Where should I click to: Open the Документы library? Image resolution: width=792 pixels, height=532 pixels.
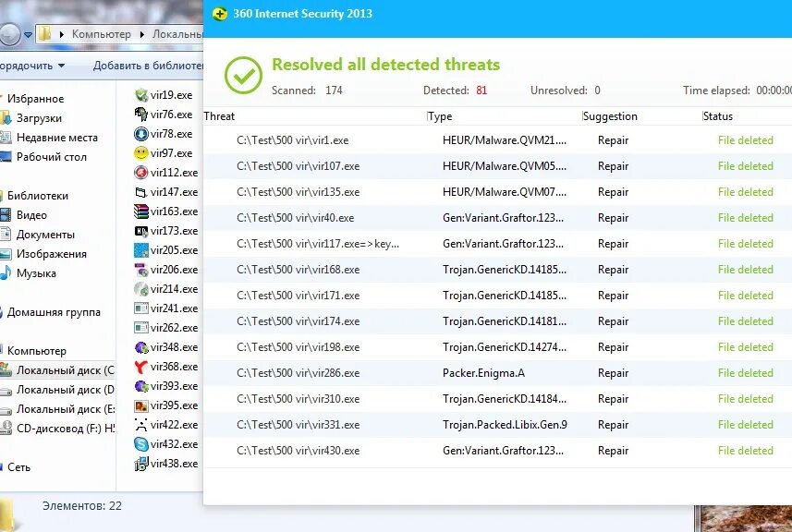point(45,235)
